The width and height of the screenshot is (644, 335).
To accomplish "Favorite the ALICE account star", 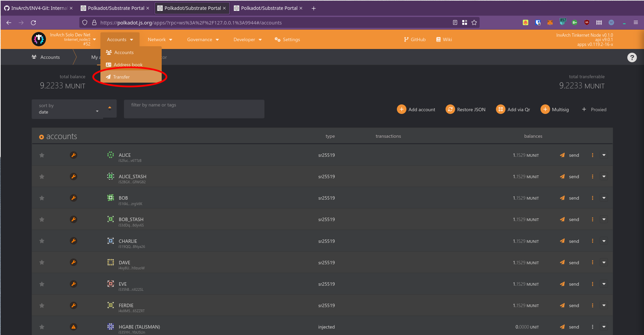I will (42, 155).
